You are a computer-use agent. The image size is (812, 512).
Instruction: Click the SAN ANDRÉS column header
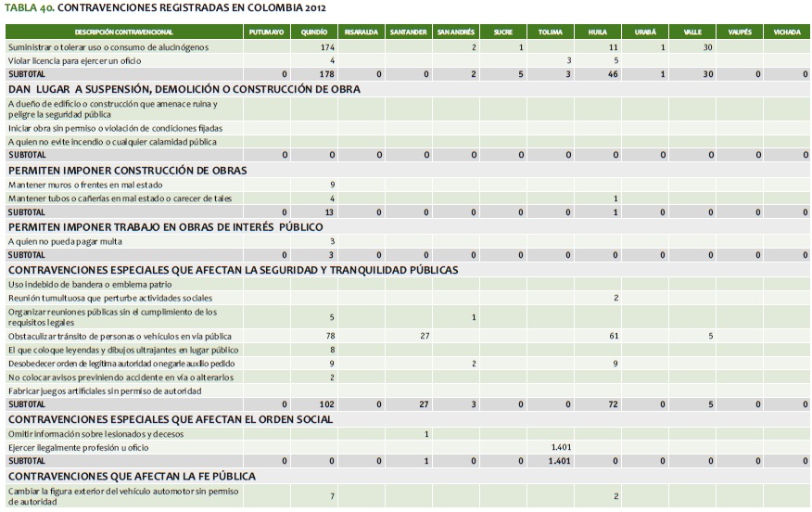click(455, 32)
